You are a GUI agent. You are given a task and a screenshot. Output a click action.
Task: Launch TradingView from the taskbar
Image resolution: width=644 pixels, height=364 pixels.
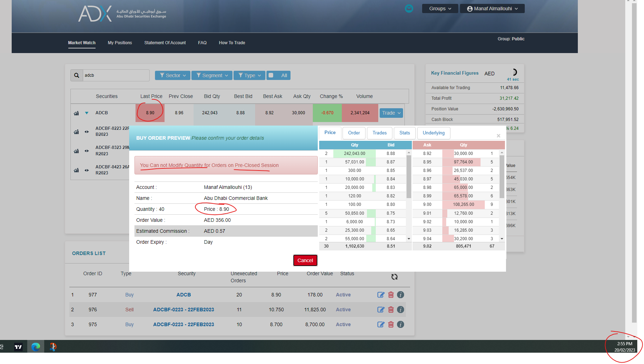[x=18, y=347]
